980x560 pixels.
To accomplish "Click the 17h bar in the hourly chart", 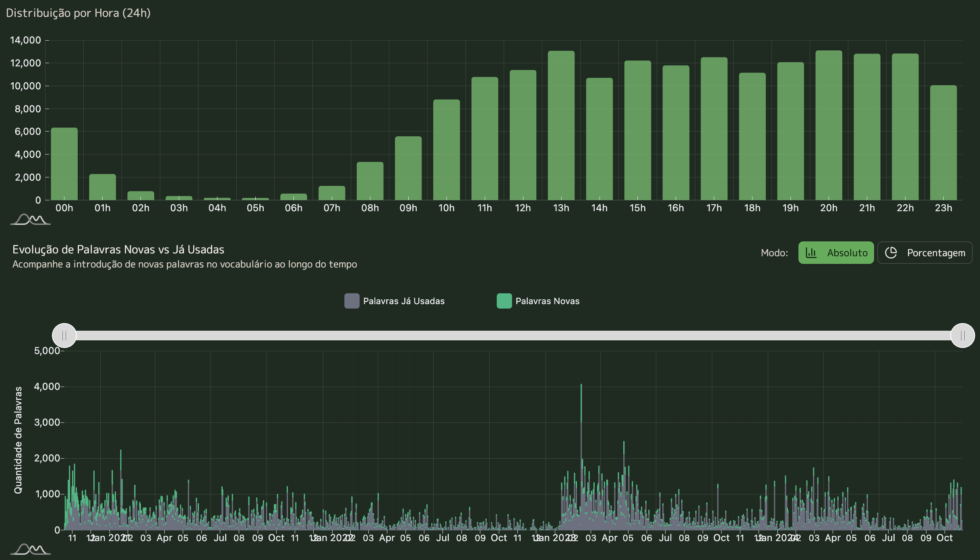I will point(714,129).
